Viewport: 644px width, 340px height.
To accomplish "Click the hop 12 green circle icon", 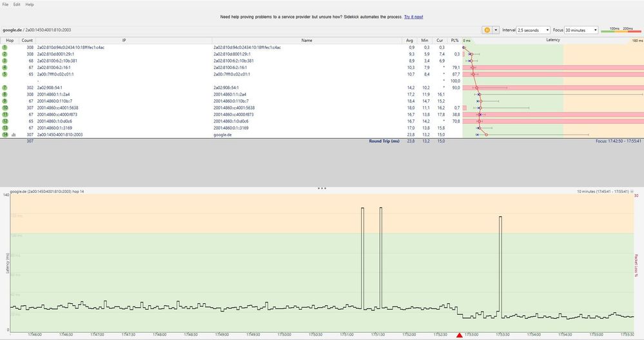I will coord(5,121).
